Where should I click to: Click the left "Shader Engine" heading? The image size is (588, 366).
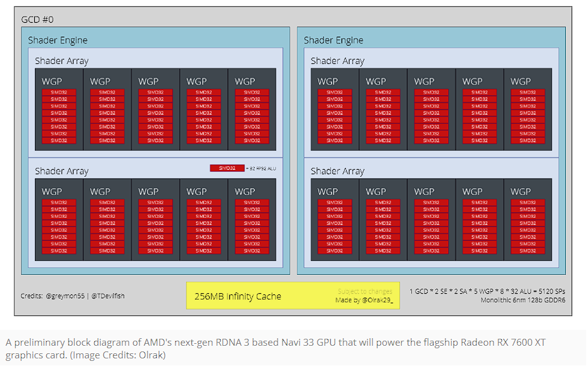(58, 41)
